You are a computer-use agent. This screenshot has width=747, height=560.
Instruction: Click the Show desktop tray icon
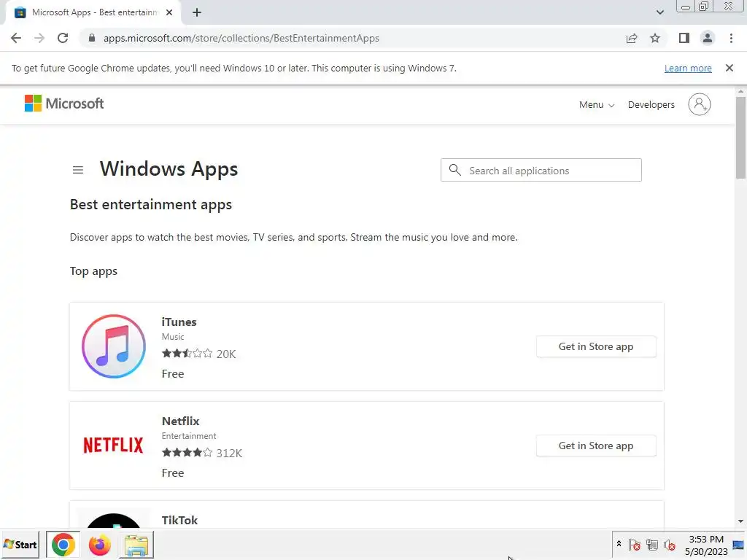[738, 545]
